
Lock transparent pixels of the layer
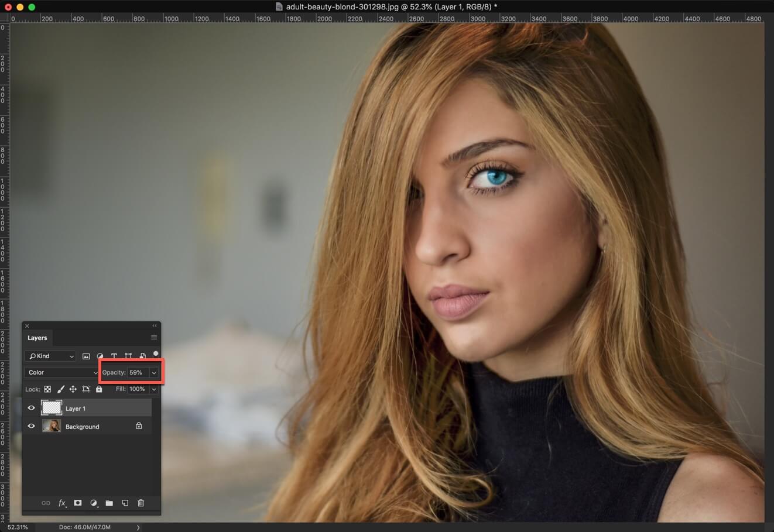47,389
